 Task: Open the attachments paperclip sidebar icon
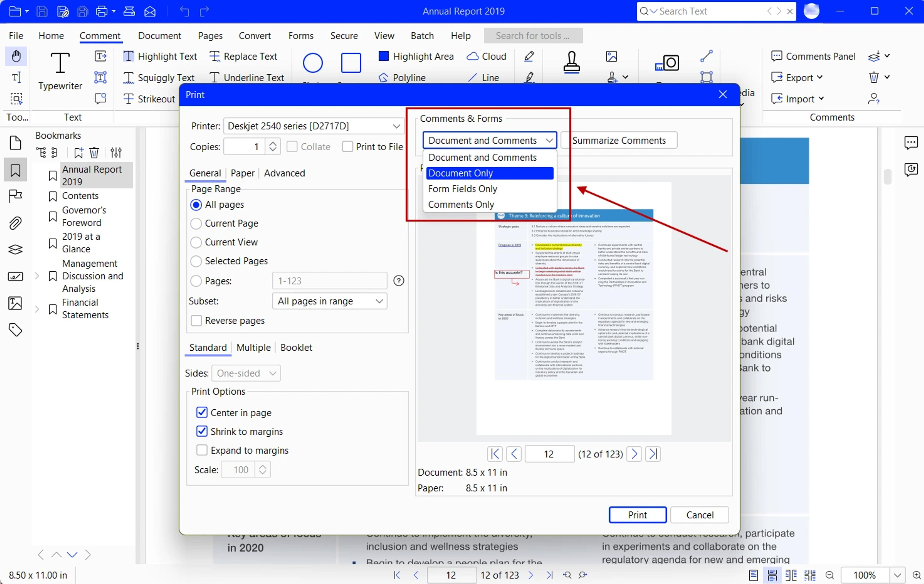point(15,223)
